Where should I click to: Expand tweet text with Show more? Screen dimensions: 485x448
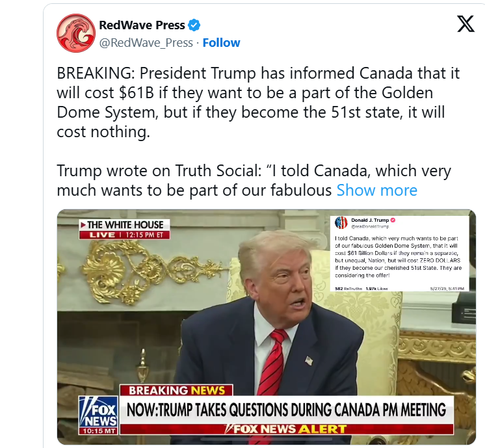pyautogui.click(x=376, y=190)
